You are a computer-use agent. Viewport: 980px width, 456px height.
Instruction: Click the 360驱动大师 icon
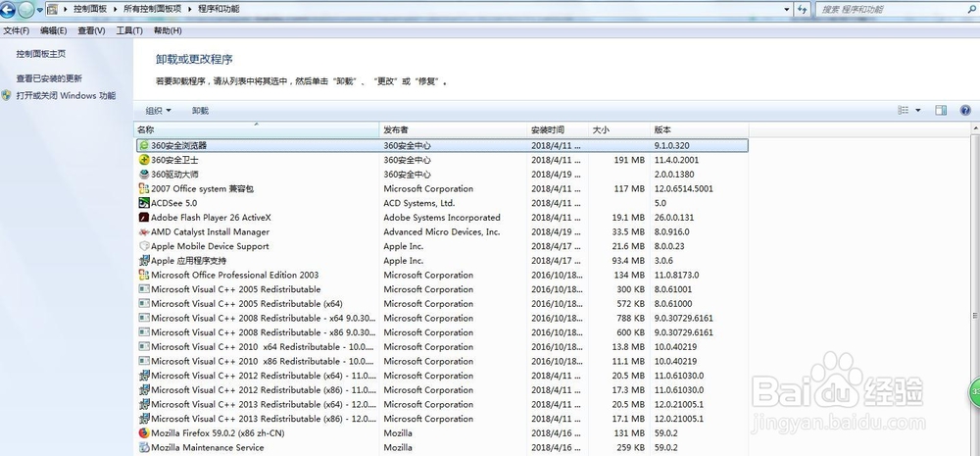[x=144, y=175]
